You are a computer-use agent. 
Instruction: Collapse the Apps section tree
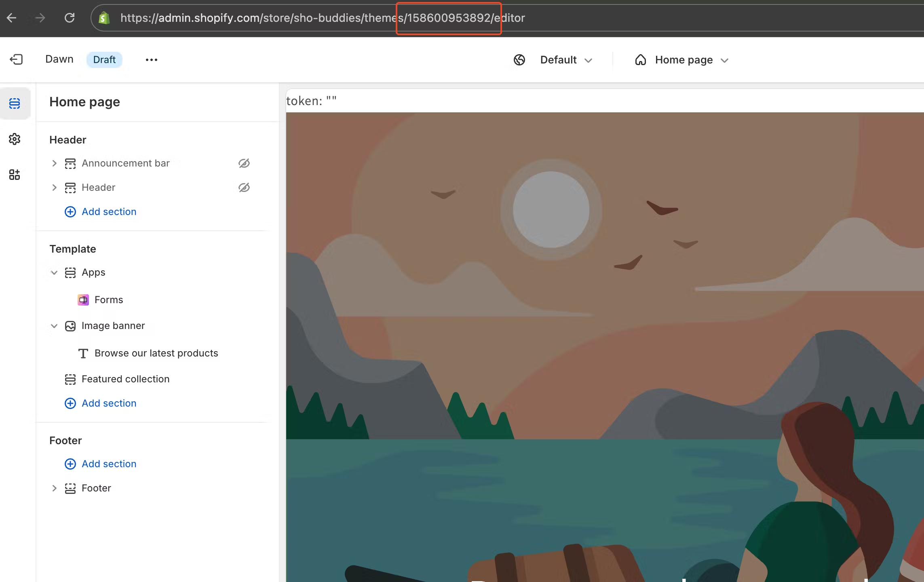pos(55,272)
